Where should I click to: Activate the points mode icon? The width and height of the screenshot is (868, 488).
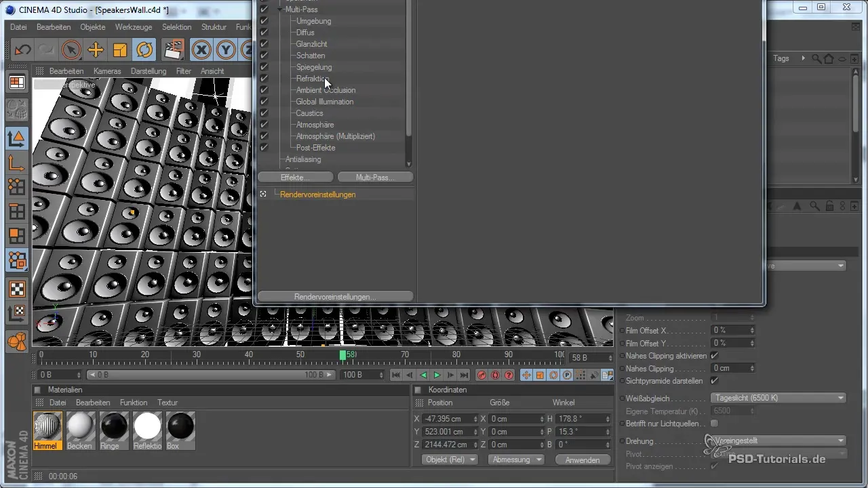pyautogui.click(x=17, y=188)
